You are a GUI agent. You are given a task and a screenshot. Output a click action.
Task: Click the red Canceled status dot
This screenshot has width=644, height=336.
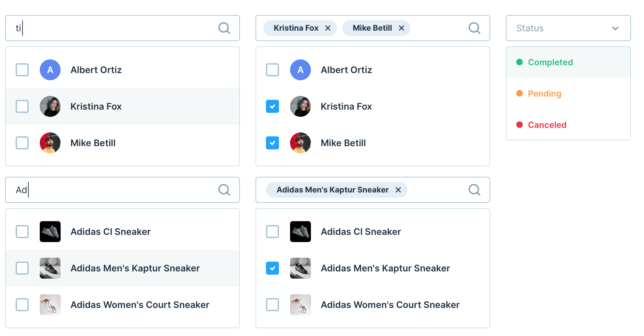click(520, 125)
